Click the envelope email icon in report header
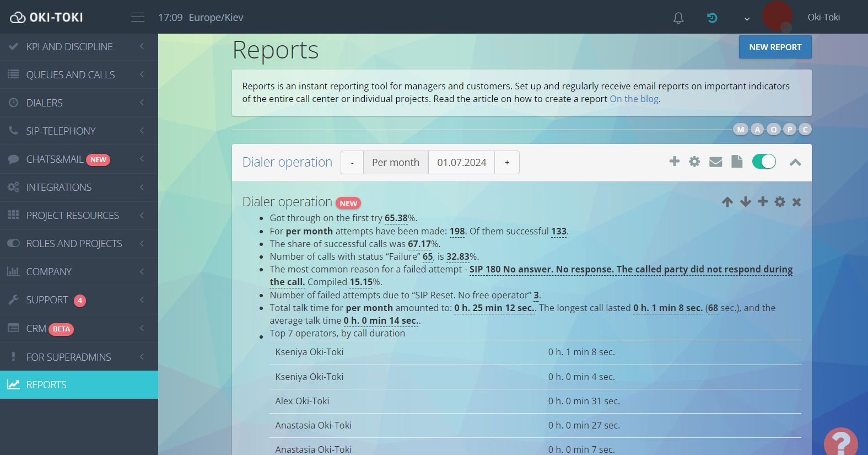The width and height of the screenshot is (868, 455). pyautogui.click(x=715, y=162)
